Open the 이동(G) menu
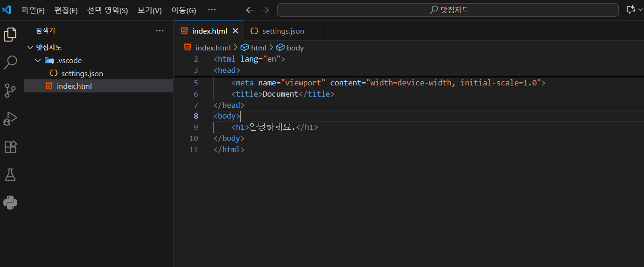The image size is (644, 267). pyautogui.click(x=183, y=10)
